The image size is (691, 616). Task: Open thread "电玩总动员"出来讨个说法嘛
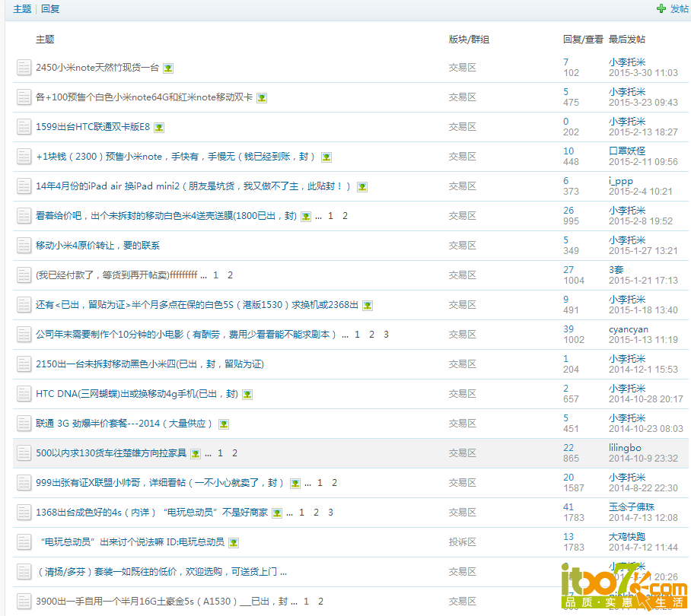[132, 542]
